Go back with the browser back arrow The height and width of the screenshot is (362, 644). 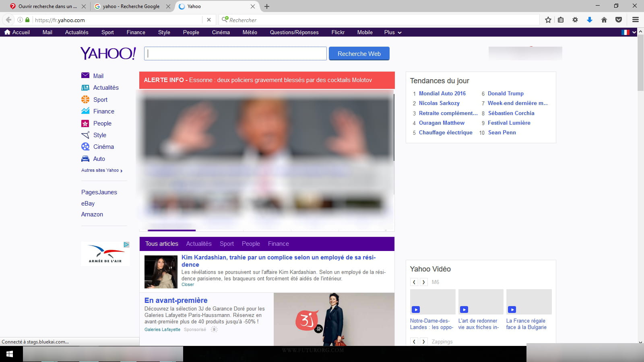click(8, 20)
